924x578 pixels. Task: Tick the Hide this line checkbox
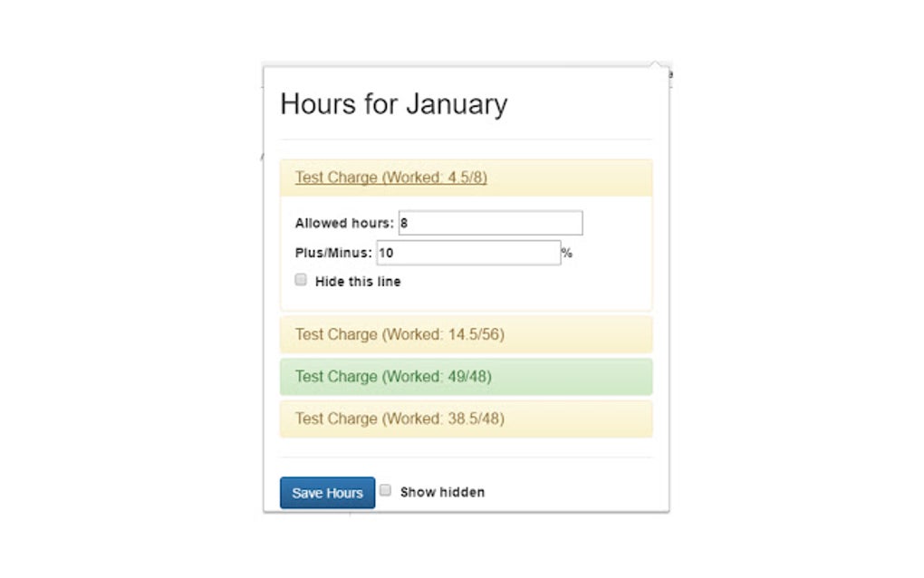click(301, 281)
